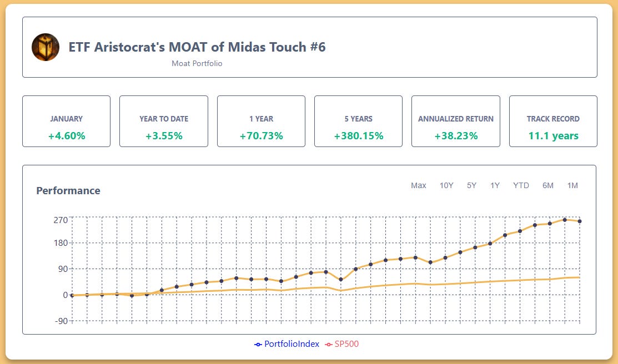Viewport: 618px width, 364px height.
Task: Select the first data point near zero
Action: point(71,296)
